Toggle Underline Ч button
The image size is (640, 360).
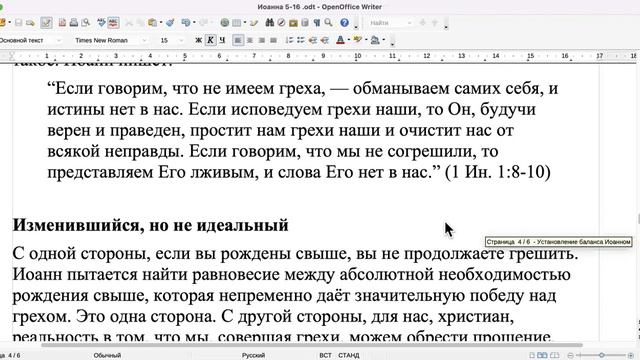tap(222, 40)
